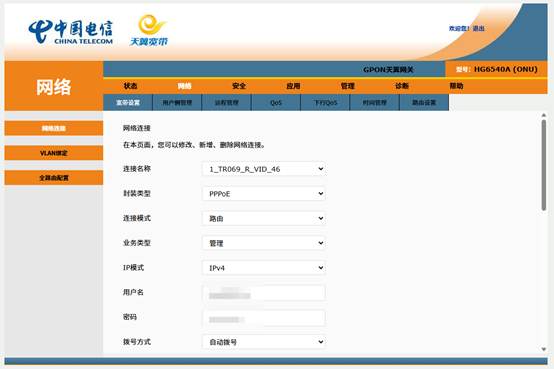Select 全路由配置 in the sidebar
554x369 pixels.
(x=54, y=177)
